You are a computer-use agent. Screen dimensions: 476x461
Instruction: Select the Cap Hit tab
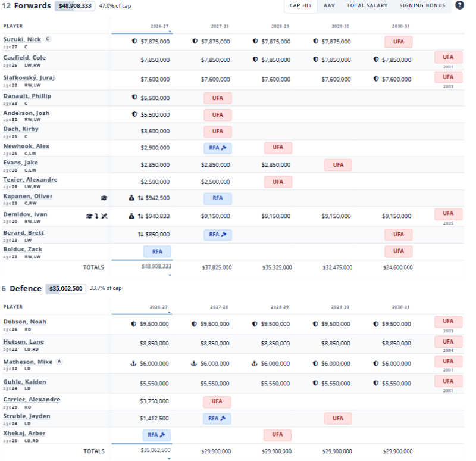click(300, 5)
